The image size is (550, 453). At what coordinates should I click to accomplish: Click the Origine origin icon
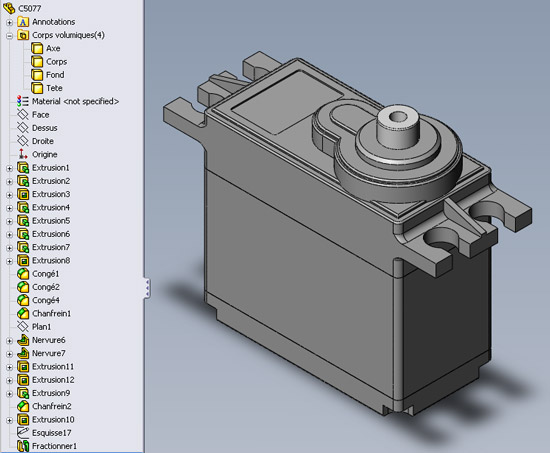[x=23, y=154]
